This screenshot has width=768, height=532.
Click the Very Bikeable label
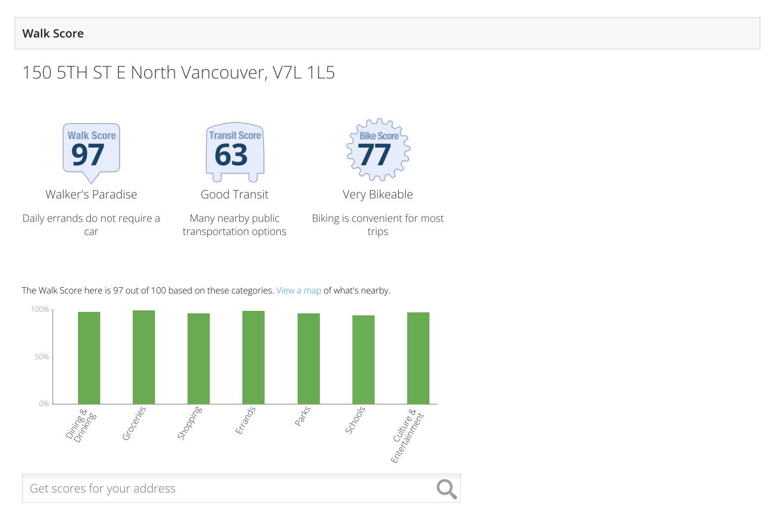[378, 194]
